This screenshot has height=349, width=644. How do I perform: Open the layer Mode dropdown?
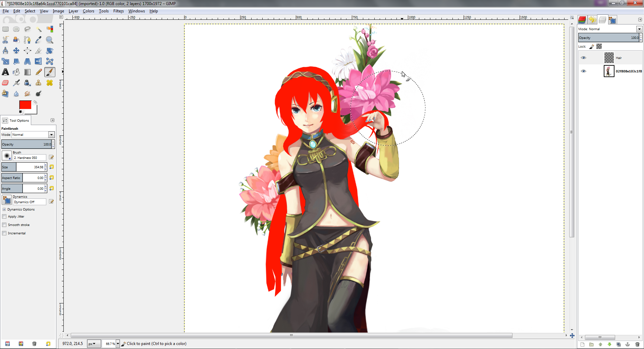[639, 29]
